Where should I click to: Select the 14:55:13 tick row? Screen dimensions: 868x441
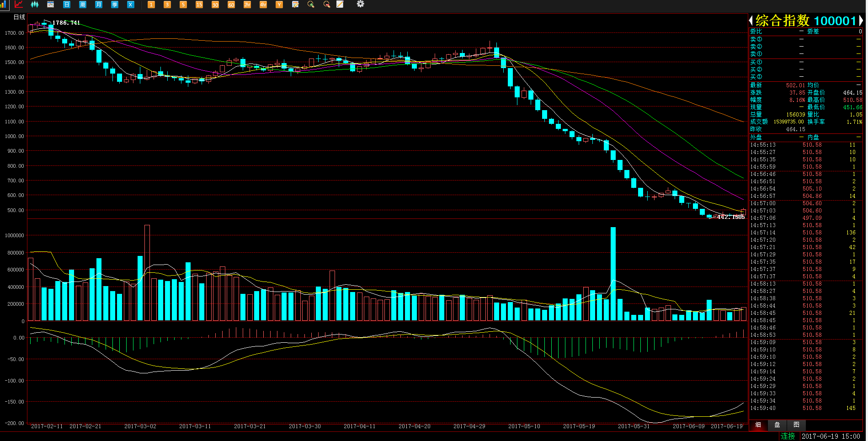pos(805,145)
